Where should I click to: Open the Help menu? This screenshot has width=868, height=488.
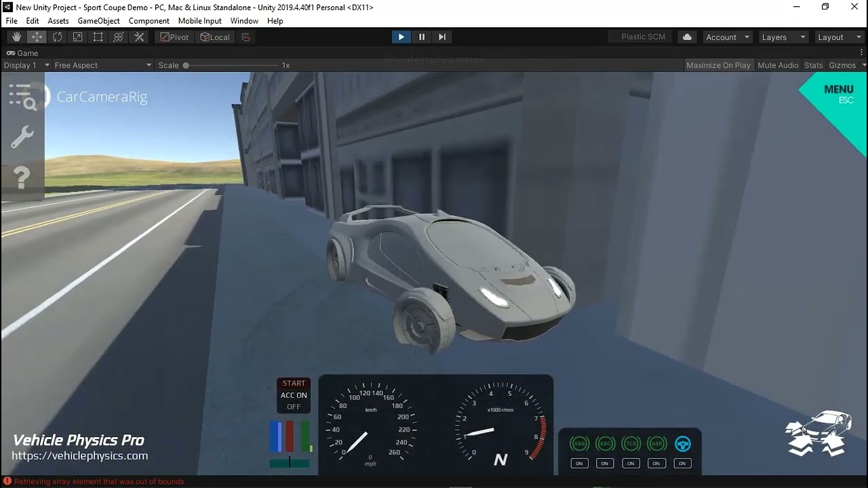pyautogui.click(x=275, y=21)
